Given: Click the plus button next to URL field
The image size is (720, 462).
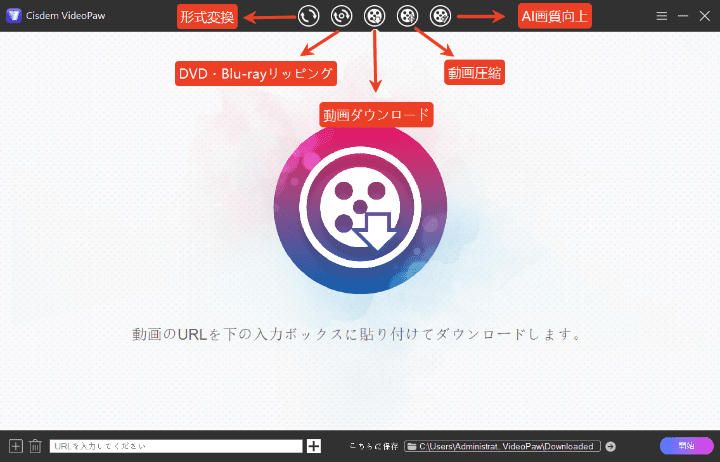Looking at the screenshot, I should point(314,446).
